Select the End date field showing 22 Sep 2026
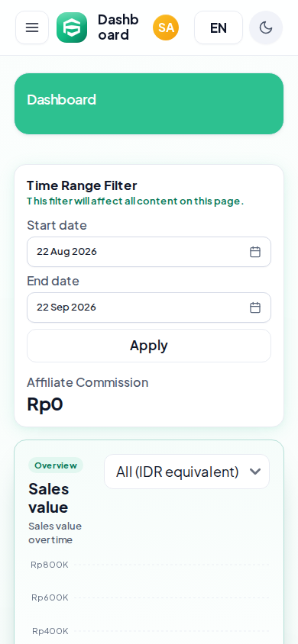298x644 pixels. point(149,308)
